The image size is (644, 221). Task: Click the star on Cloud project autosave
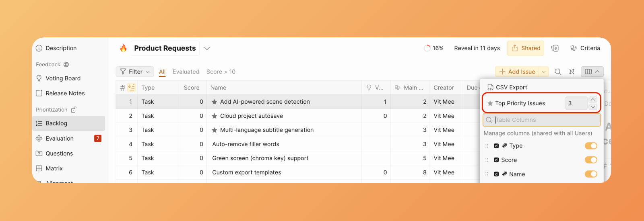tap(215, 116)
